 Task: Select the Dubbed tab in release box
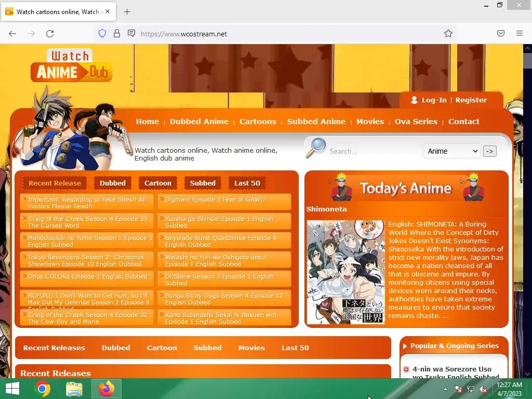click(x=113, y=183)
